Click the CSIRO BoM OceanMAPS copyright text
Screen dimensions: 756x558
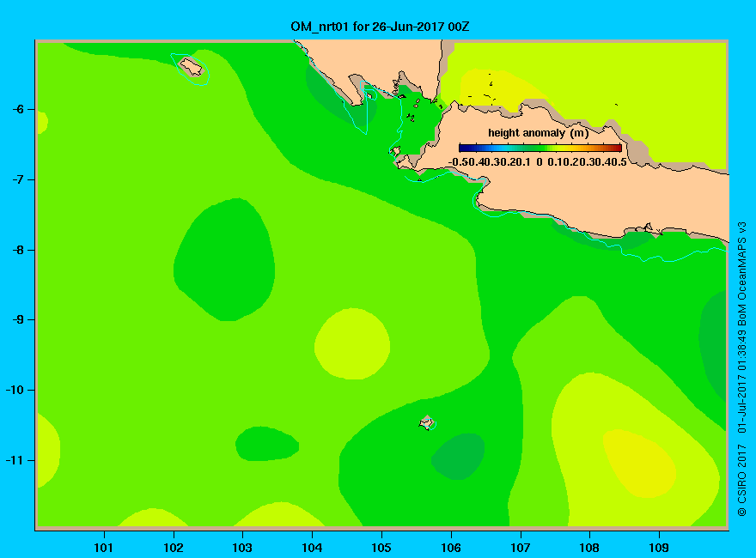(x=742, y=369)
